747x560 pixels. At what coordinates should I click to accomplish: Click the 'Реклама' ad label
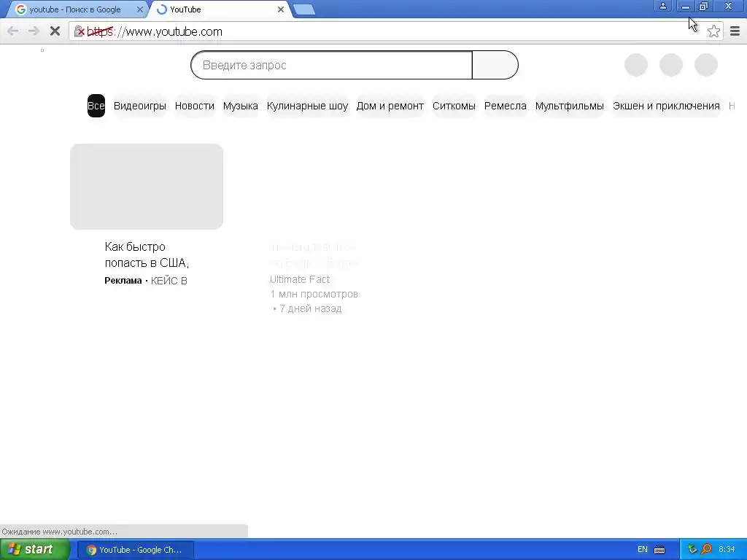point(123,281)
